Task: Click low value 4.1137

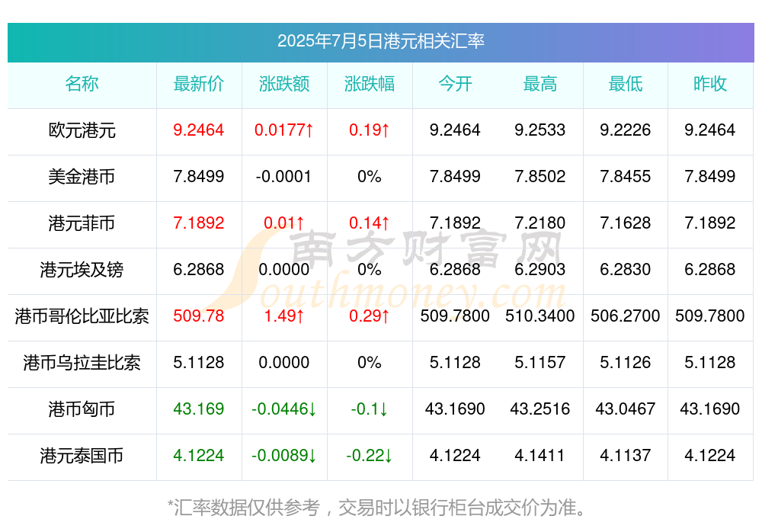Action: (x=626, y=455)
